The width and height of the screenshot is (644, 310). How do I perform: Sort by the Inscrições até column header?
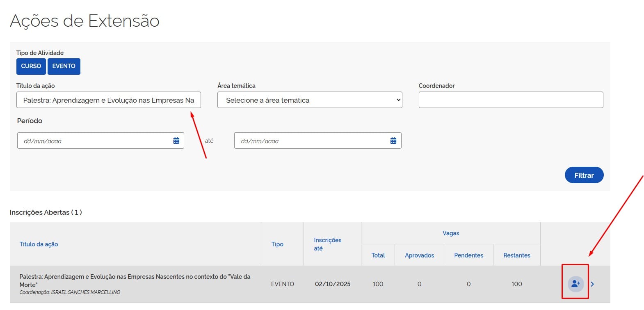(x=327, y=244)
